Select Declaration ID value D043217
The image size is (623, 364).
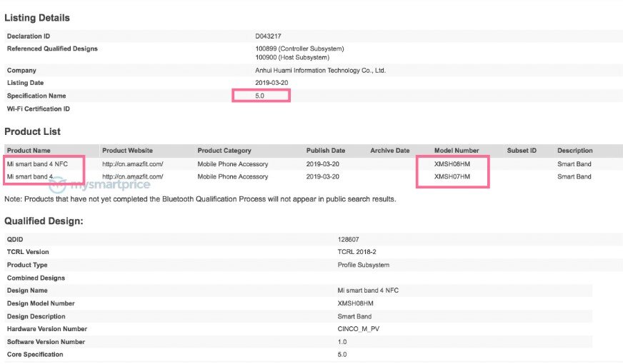(x=268, y=36)
